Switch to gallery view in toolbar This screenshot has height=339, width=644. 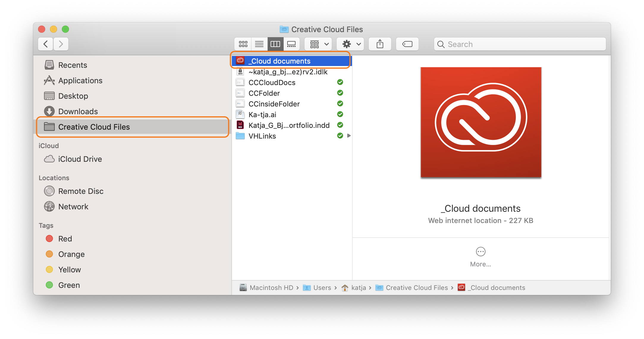[x=291, y=44]
